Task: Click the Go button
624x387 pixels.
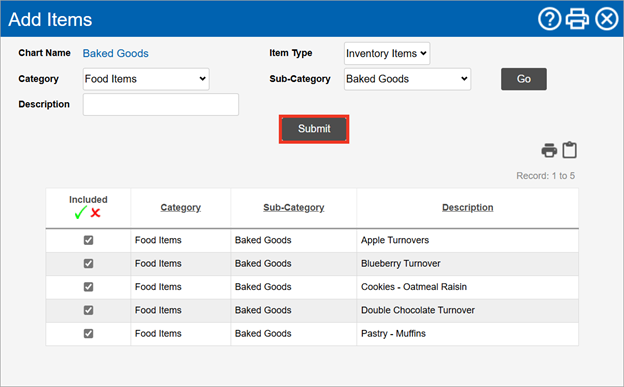Action: [524, 79]
